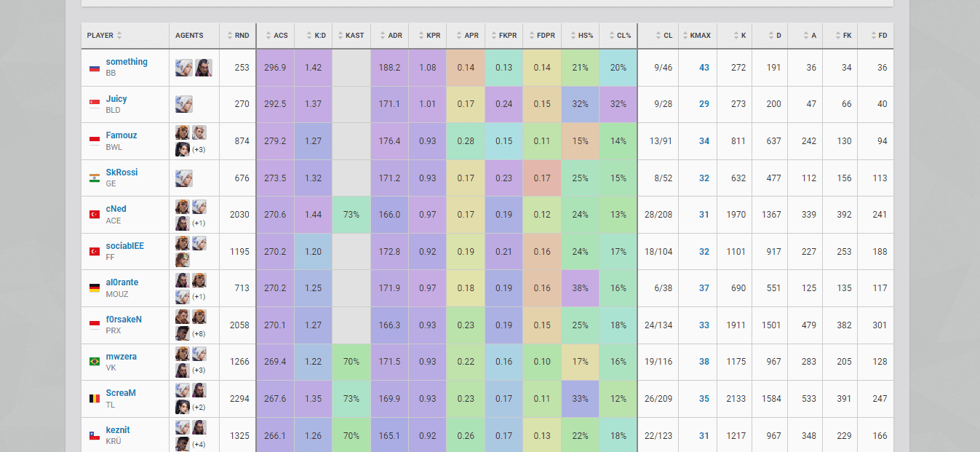The height and width of the screenshot is (452, 980).
Task: Sort the table by the ACS column
Action: [276, 35]
